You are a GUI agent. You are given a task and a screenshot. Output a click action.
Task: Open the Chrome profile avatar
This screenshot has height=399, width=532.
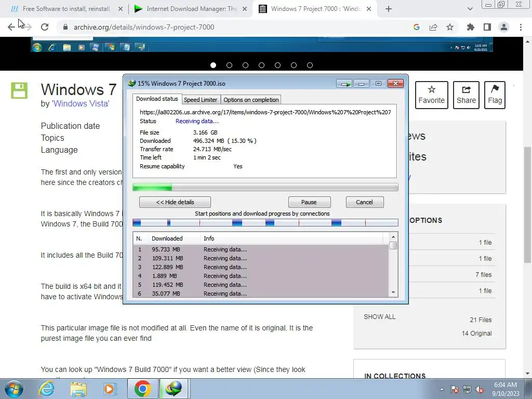click(504, 27)
